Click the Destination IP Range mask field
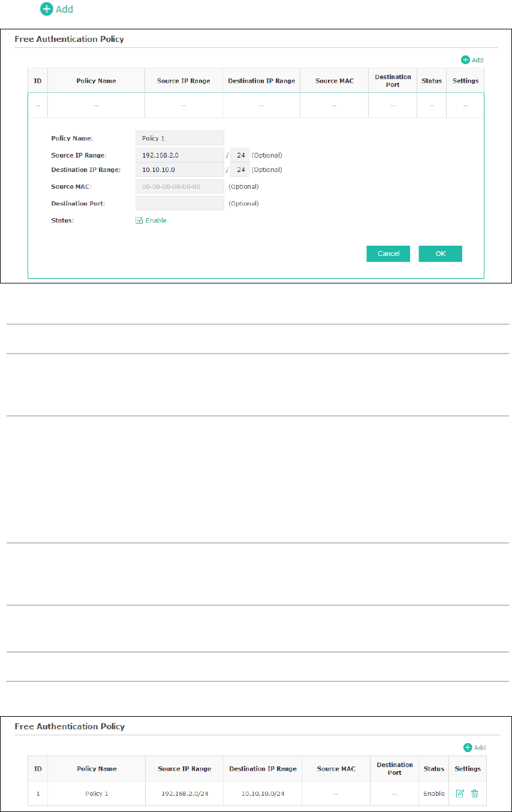This screenshot has height=812, width=512. tap(240, 170)
